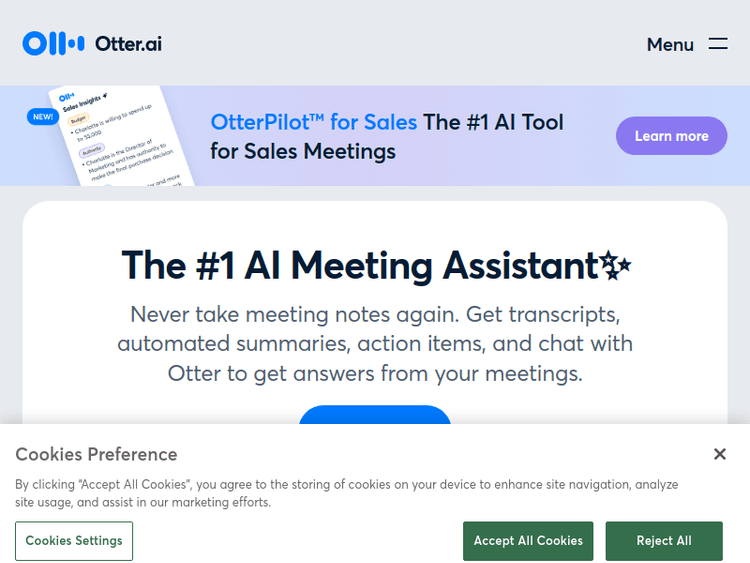Click the sparkle stars icon beside headline
This screenshot has width=750, height=563.
click(616, 266)
